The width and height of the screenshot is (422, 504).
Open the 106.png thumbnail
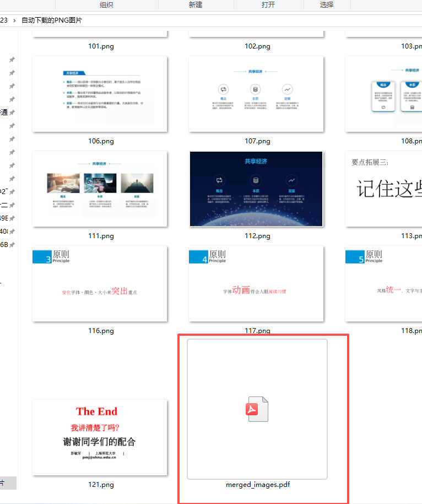tap(100, 94)
